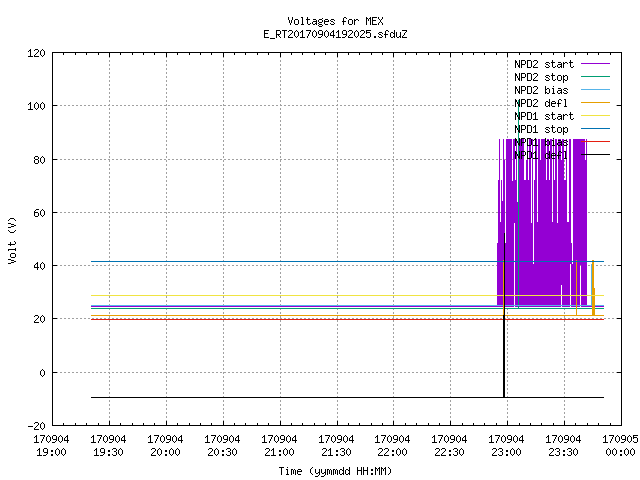Image resolution: width=640 pixels, height=480 pixels.
Task: Click the 'NPD2 bias' legend label
Action: coord(541,90)
